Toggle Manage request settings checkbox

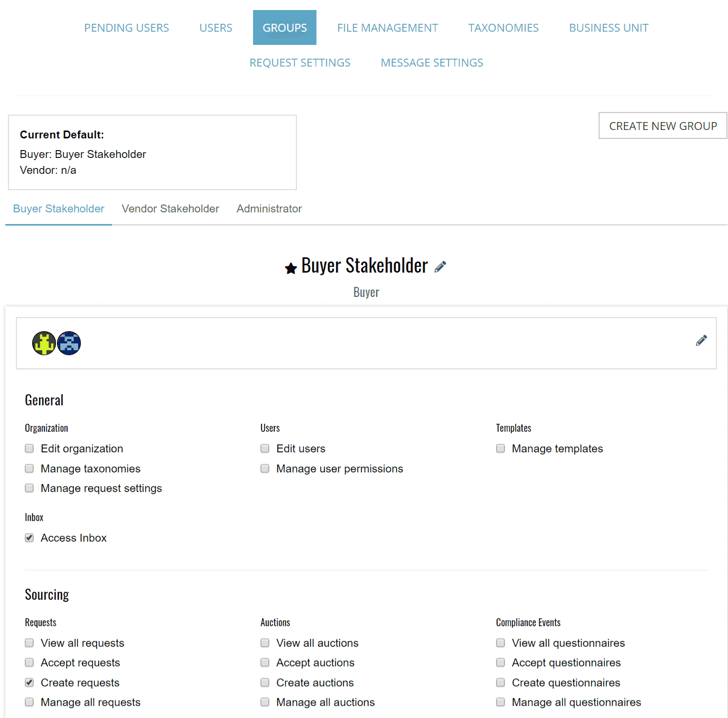[30, 488]
